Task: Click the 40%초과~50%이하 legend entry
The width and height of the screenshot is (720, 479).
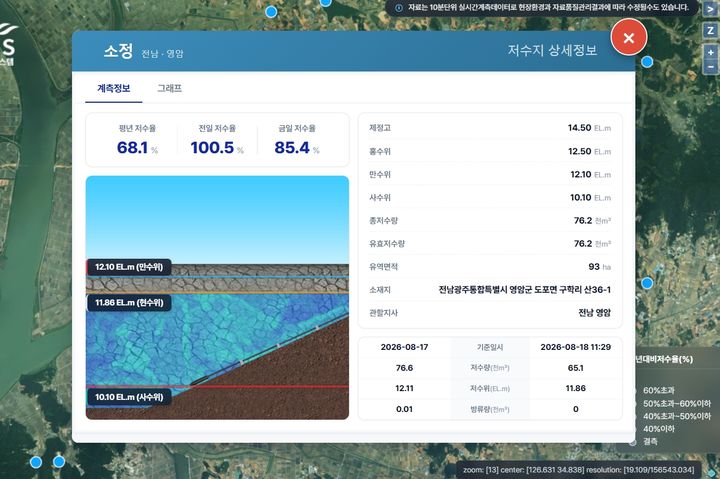Action: click(676, 416)
